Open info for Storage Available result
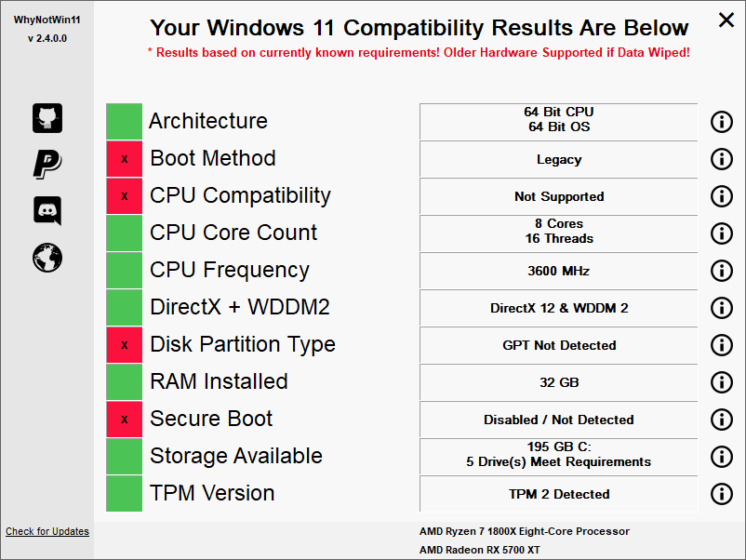The width and height of the screenshot is (746, 560). [722, 457]
